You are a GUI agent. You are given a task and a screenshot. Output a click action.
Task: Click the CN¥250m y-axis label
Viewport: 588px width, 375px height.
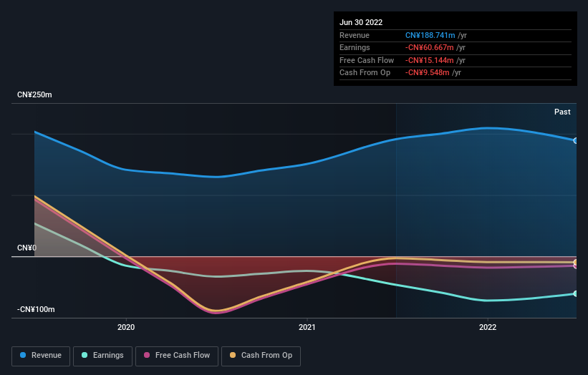(x=34, y=94)
